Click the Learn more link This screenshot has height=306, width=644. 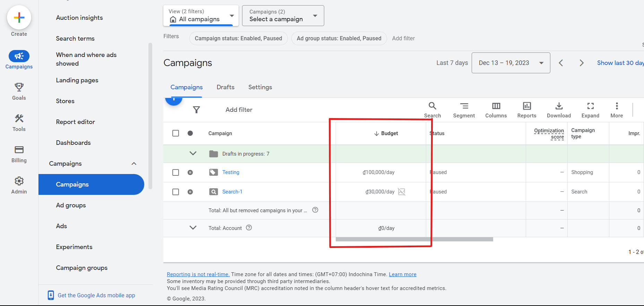[403, 274]
